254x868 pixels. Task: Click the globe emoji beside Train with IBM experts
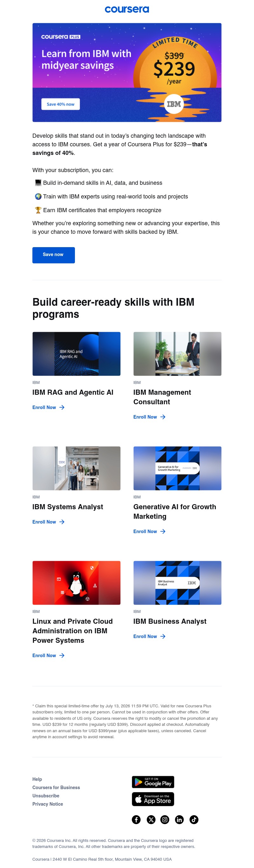coord(38,197)
